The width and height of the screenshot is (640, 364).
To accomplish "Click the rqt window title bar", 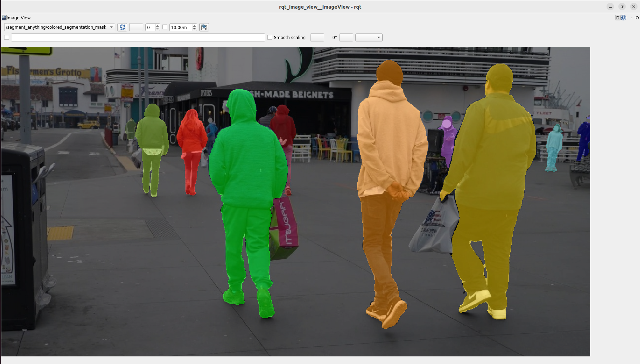I will [x=319, y=7].
